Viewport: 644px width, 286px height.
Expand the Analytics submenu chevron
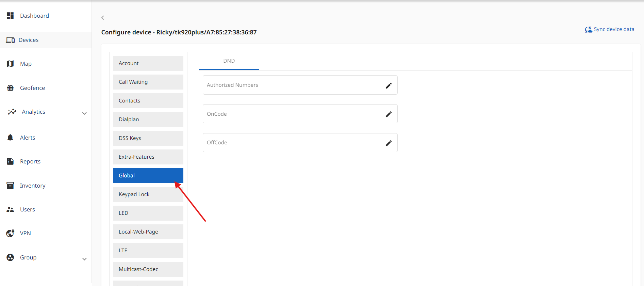pos(84,113)
